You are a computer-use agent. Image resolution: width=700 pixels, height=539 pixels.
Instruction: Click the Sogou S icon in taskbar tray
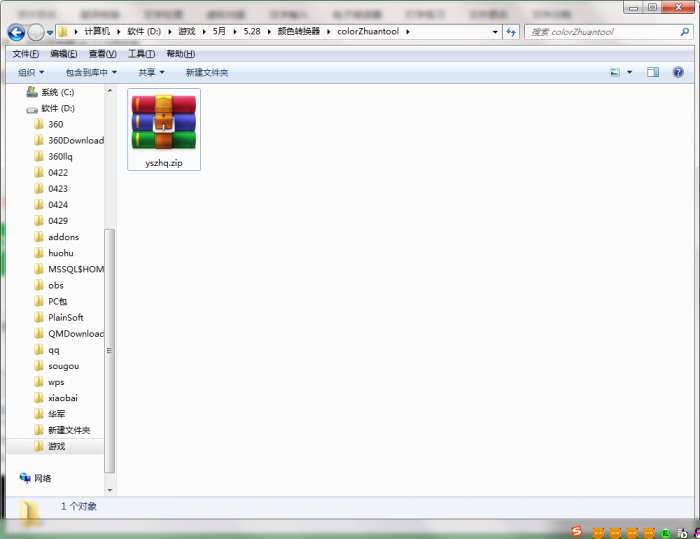pyautogui.click(x=576, y=531)
